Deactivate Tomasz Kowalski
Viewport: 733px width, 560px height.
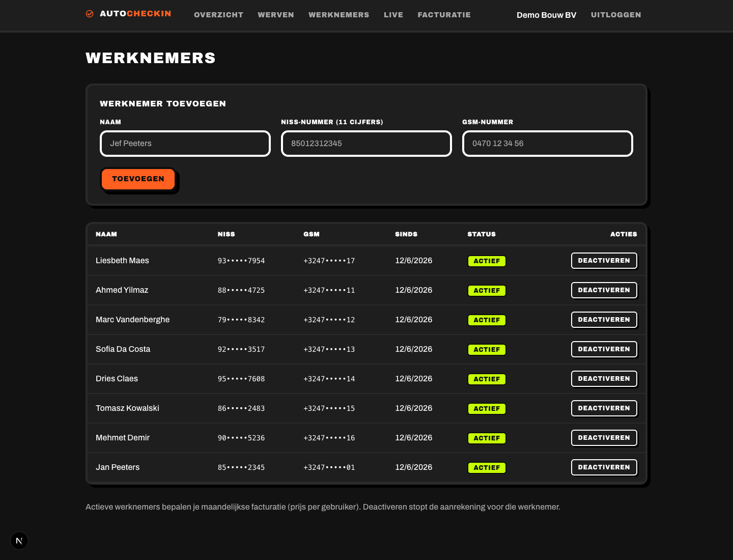pyautogui.click(x=604, y=408)
